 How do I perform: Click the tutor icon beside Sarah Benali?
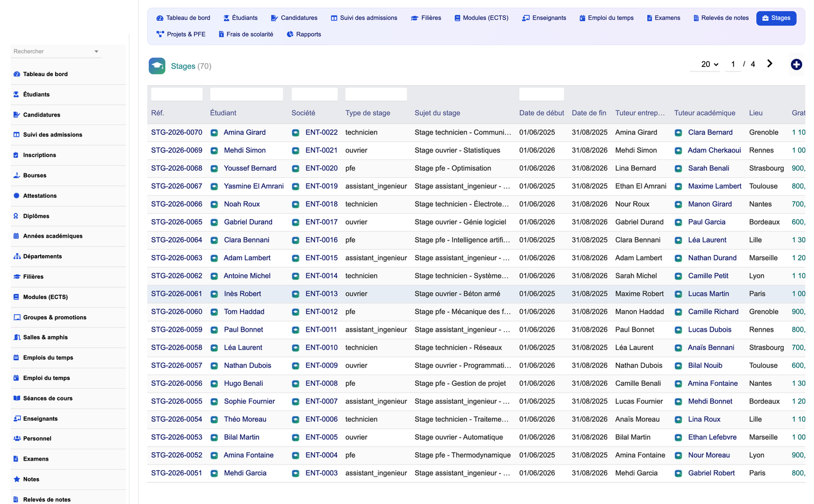coord(678,169)
